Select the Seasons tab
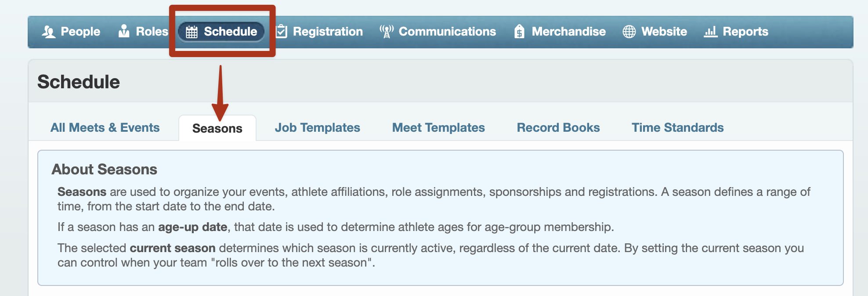The height and width of the screenshot is (296, 868). (217, 128)
